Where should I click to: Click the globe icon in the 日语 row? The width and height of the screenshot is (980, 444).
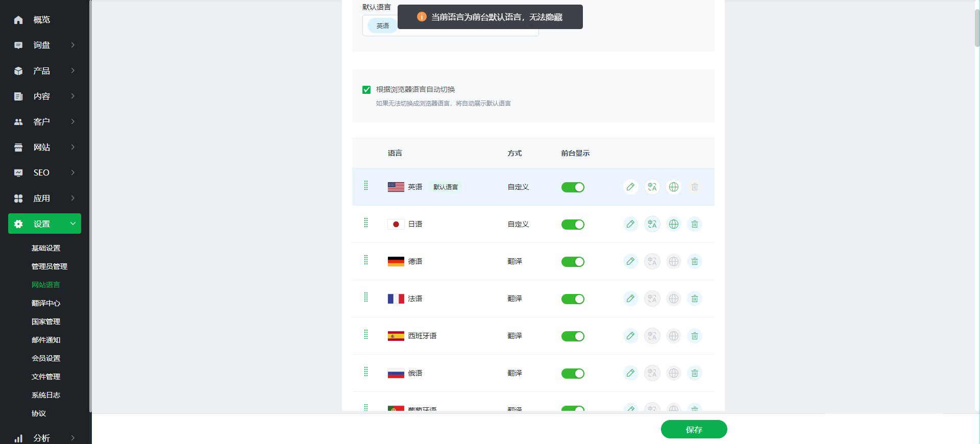(x=674, y=224)
